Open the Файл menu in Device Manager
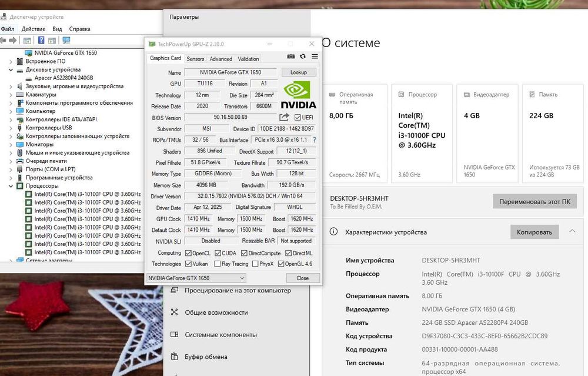 point(8,29)
